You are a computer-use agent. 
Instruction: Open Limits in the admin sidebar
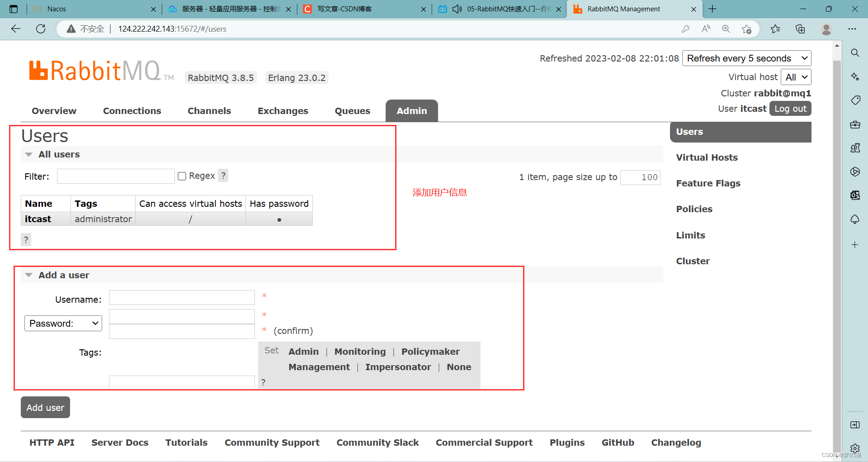point(690,235)
